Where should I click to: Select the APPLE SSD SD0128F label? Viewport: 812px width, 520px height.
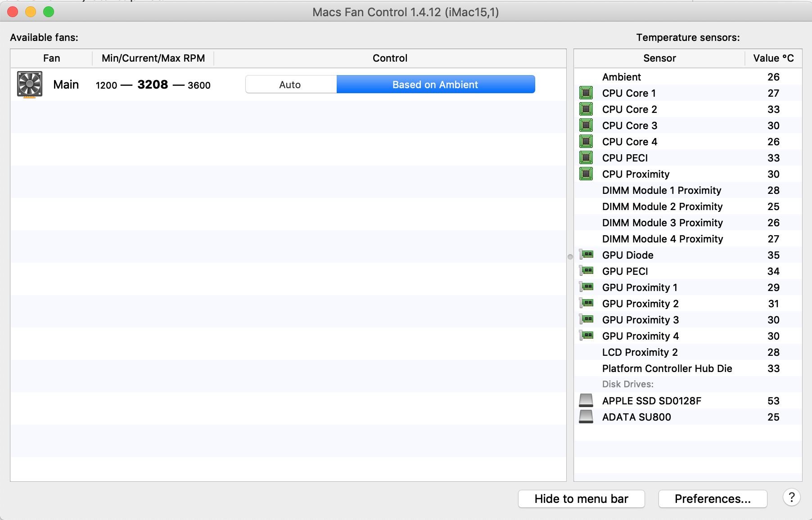652,401
